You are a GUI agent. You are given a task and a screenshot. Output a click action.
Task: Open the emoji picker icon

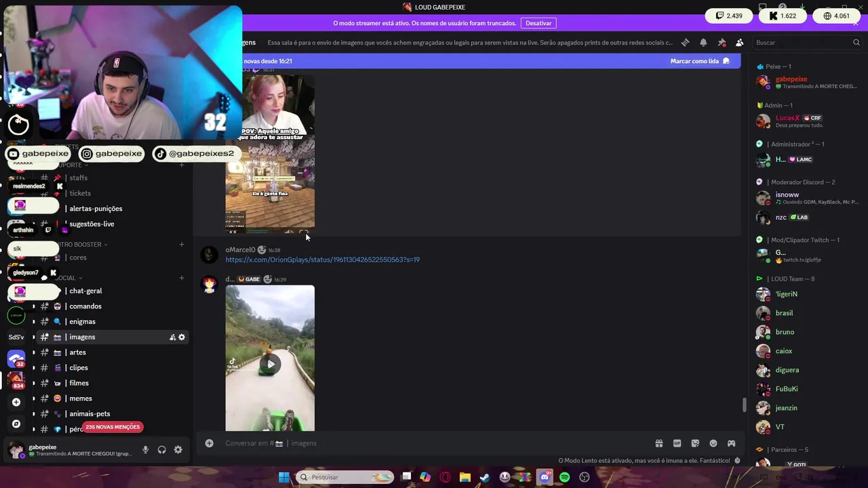tap(713, 443)
